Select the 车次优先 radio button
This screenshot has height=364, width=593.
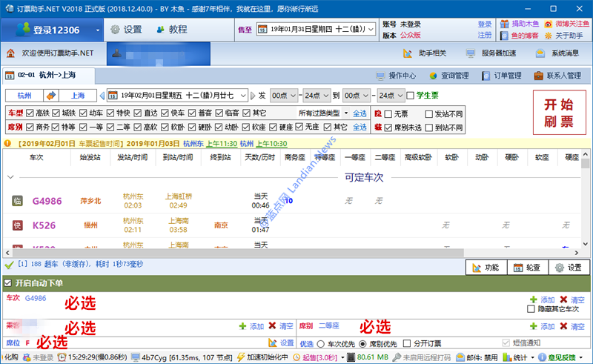click(x=321, y=343)
